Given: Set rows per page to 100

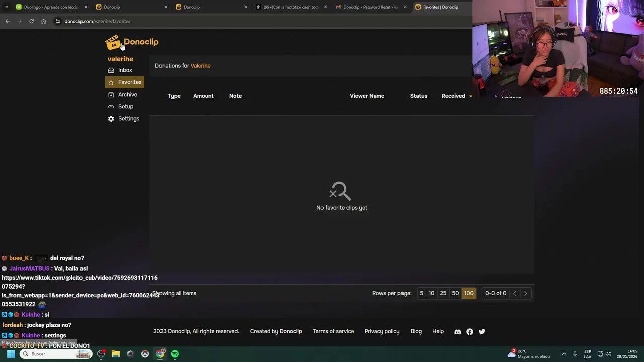Looking at the screenshot, I should click(x=469, y=293).
